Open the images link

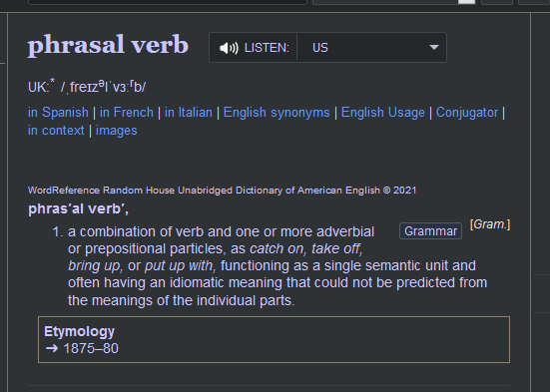[117, 131]
